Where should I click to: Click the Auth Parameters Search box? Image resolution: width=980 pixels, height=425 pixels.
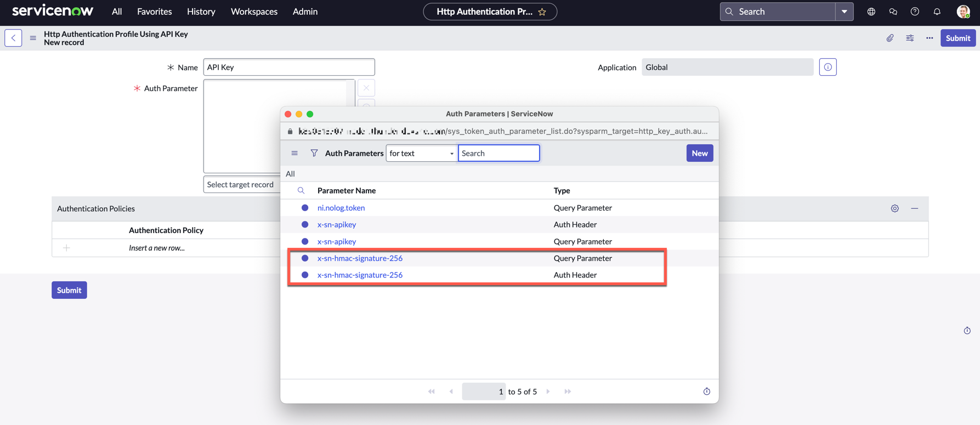pyautogui.click(x=499, y=153)
